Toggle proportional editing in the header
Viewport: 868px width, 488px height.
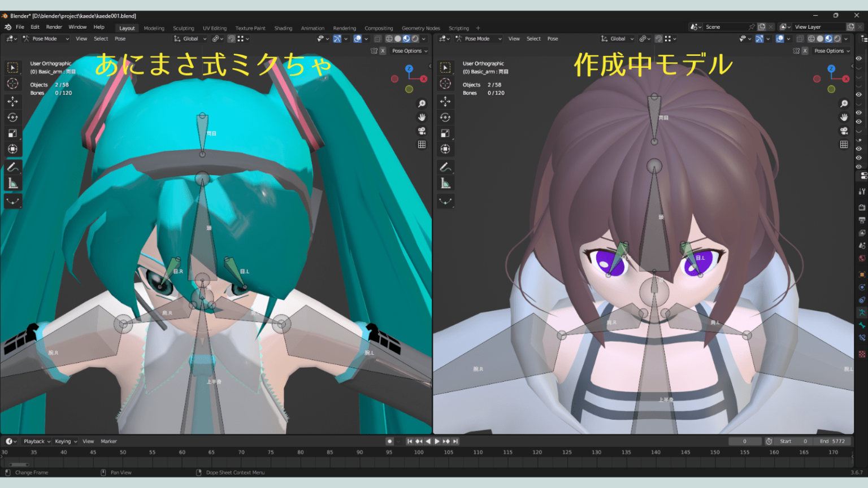(242, 38)
